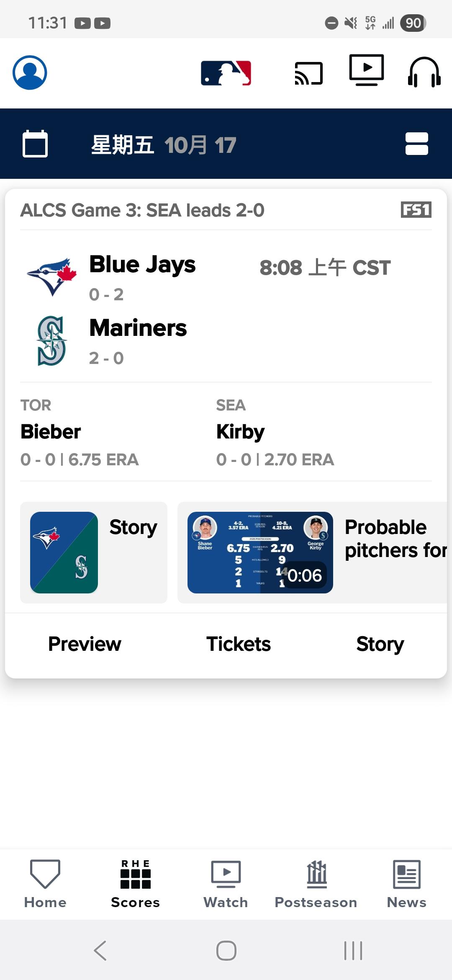Tap the Blue Jays team logo
Image resolution: width=452 pixels, height=980 pixels.
(x=52, y=276)
